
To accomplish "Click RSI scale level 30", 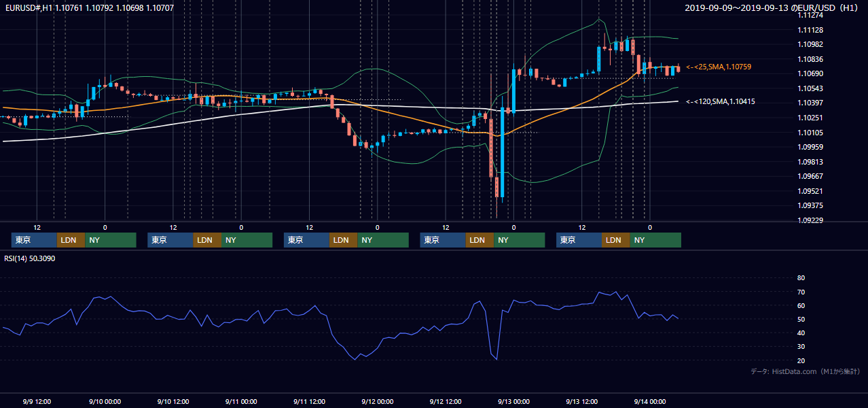I will tap(801, 347).
